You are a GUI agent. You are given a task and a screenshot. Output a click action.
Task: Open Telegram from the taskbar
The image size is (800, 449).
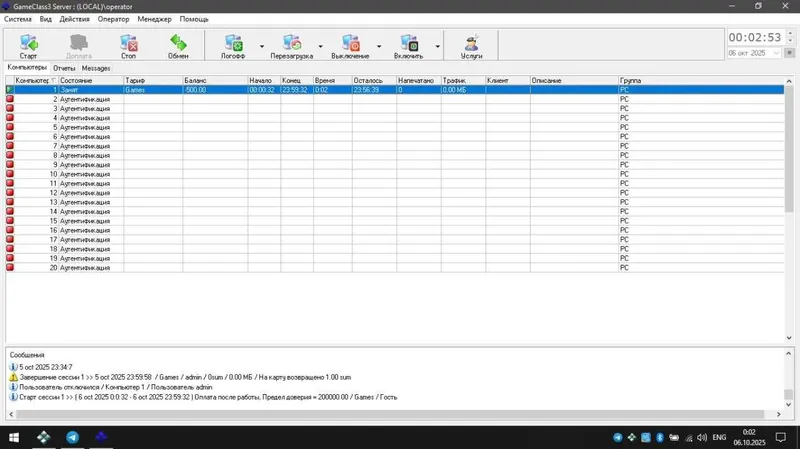pos(72,437)
